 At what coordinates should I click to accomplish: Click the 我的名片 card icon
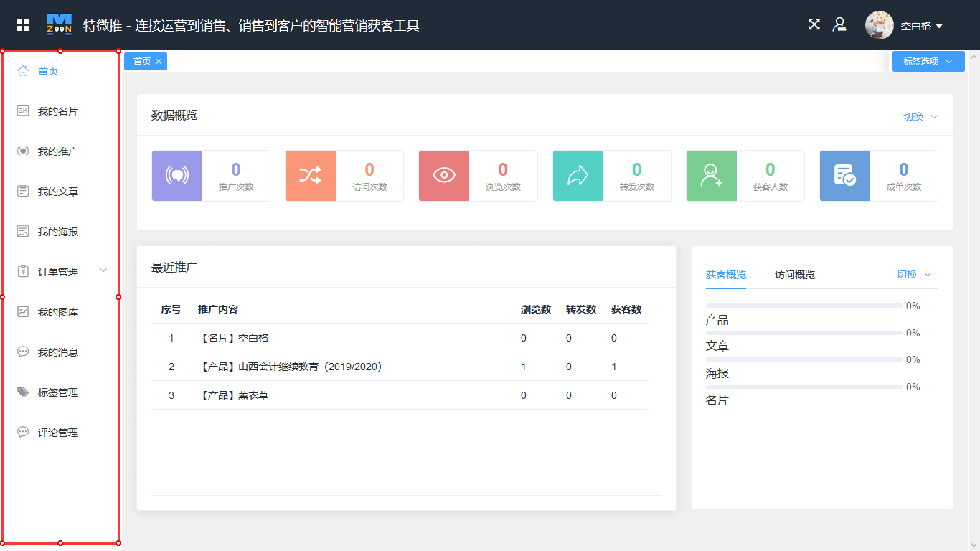coord(23,111)
